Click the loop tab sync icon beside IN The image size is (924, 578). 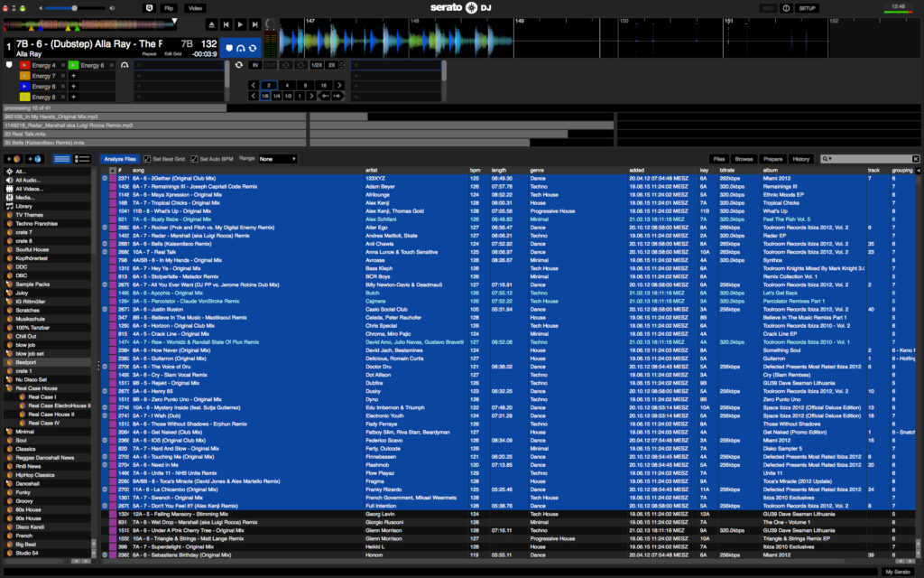[x=238, y=65]
